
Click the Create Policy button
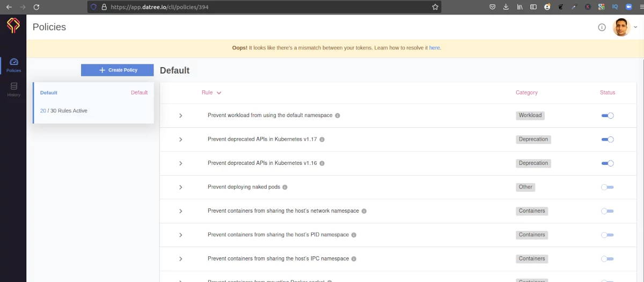117,70
